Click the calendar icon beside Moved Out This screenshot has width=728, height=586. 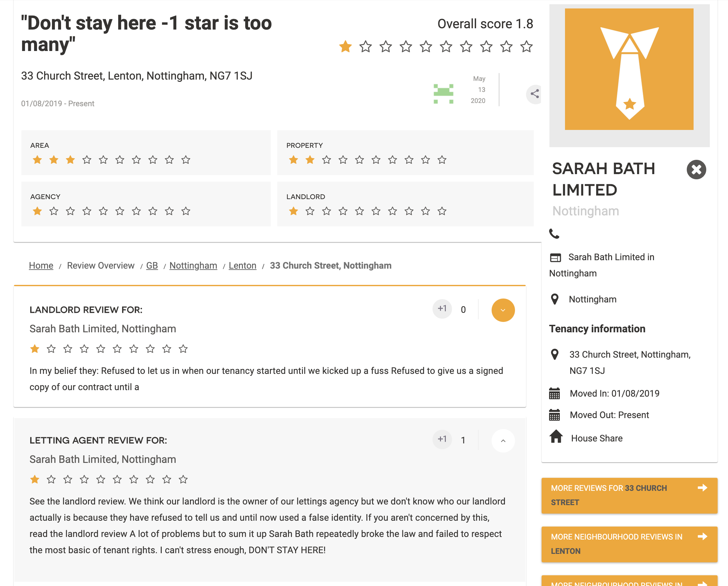click(554, 415)
